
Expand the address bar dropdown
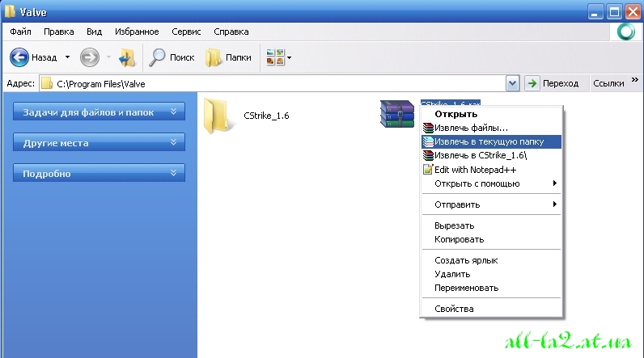[512, 84]
